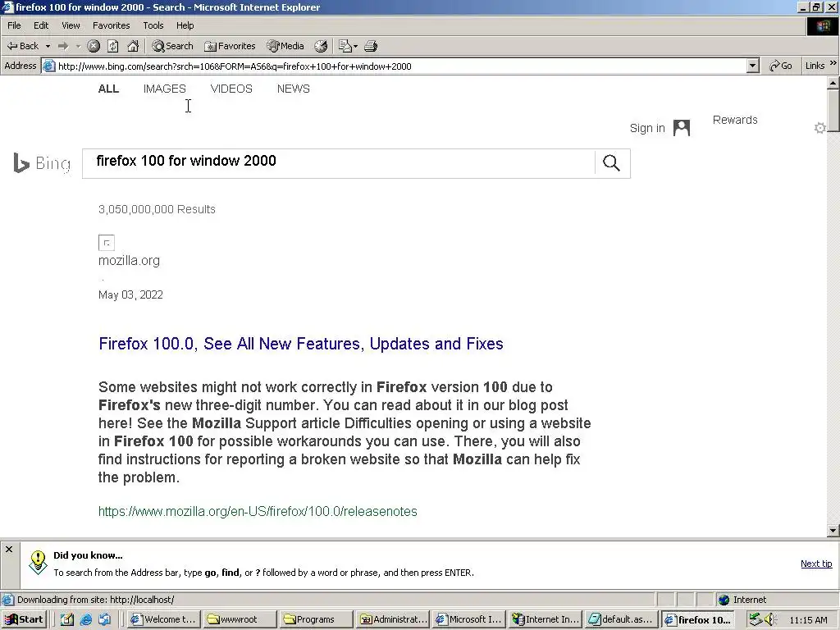Open the Help menu
The width and height of the screenshot is (840, 630).
click(x=185, y=25)
